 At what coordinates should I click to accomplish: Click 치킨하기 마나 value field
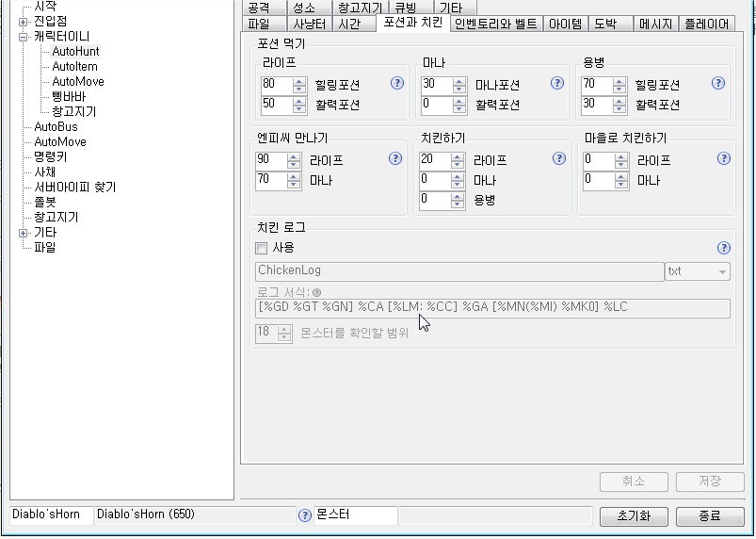click(x=435, y=181)
